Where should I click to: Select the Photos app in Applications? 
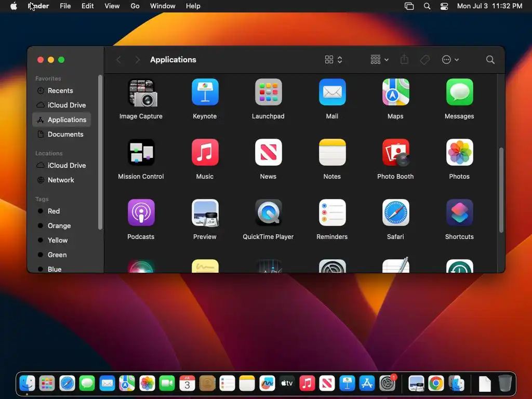coord(459,152)
